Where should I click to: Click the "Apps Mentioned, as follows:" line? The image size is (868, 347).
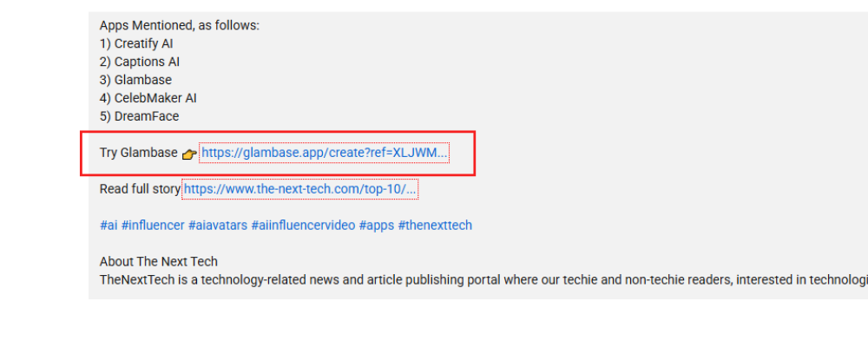pos(179,25)
